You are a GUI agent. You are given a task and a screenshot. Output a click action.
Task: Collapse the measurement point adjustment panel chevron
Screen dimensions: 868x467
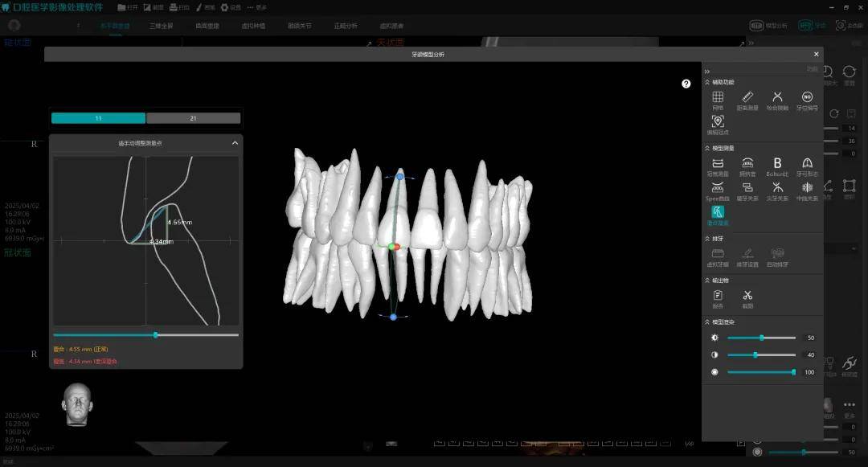(235, 143)
